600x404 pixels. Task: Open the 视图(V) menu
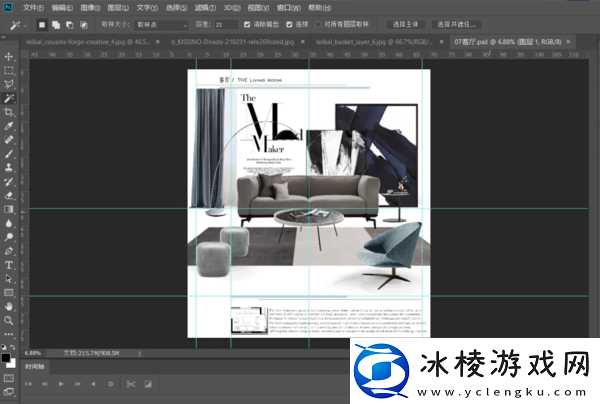coord(258,8)
